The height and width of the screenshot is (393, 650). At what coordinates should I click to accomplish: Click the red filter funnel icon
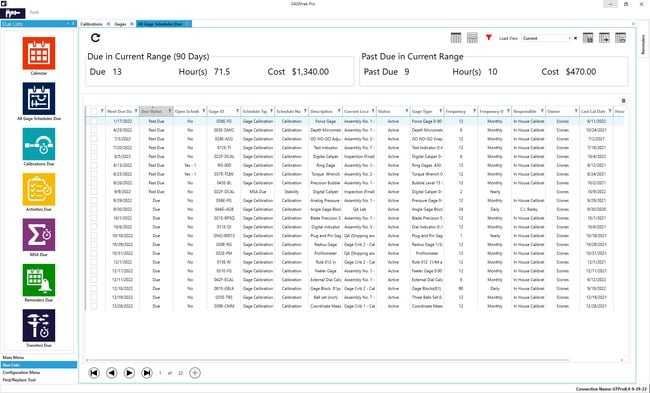pyautogui.click(x=489, y=38)
